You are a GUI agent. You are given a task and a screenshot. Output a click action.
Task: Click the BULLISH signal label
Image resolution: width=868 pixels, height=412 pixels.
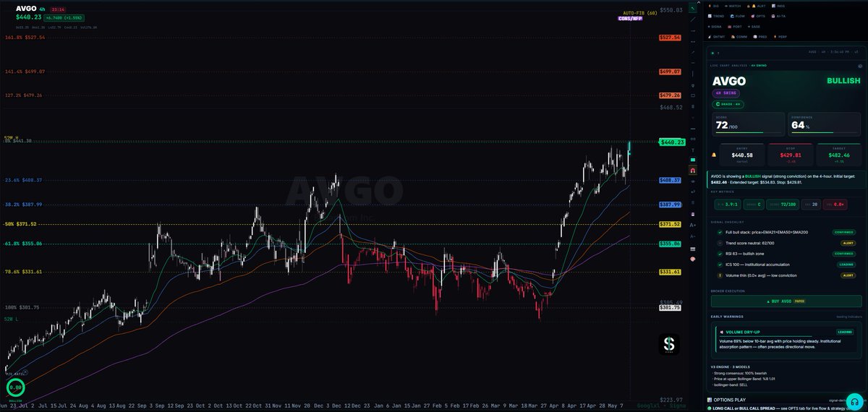pyautogui.click(x=843, y=81)
